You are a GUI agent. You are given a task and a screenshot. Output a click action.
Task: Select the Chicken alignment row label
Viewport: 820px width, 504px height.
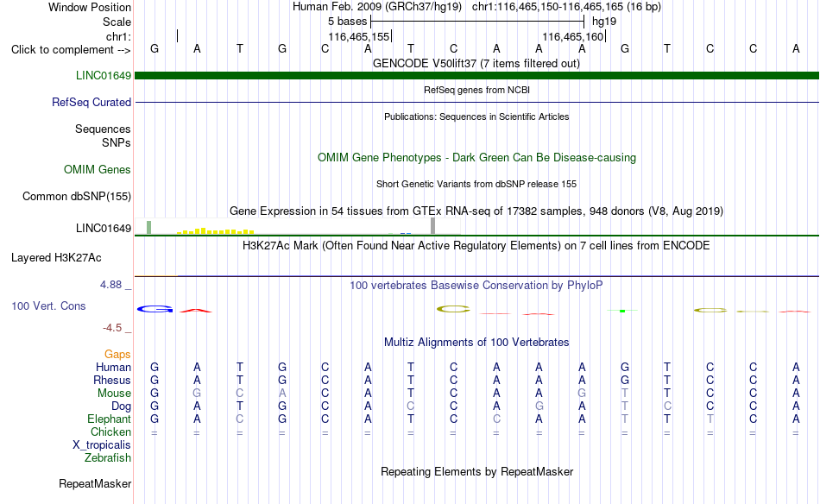pyautogui.click(x=110, y=432)
